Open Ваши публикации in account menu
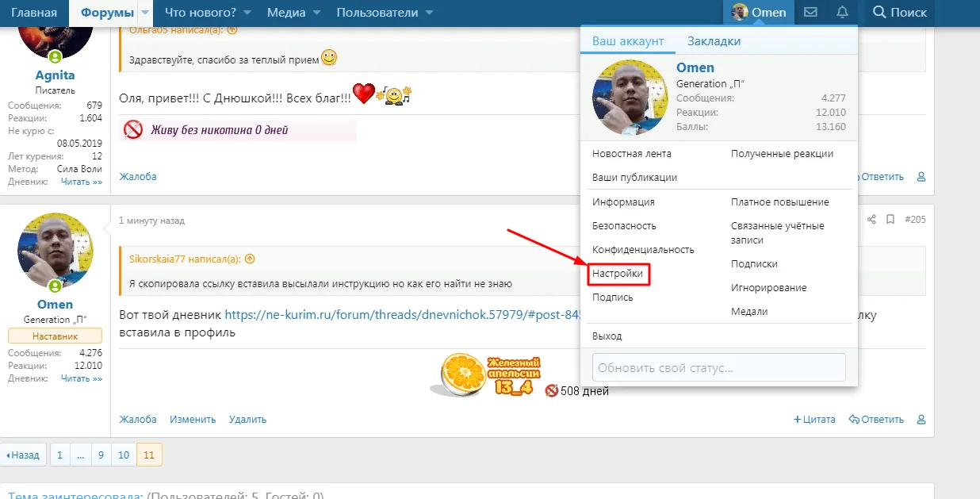 pos(634,178)
